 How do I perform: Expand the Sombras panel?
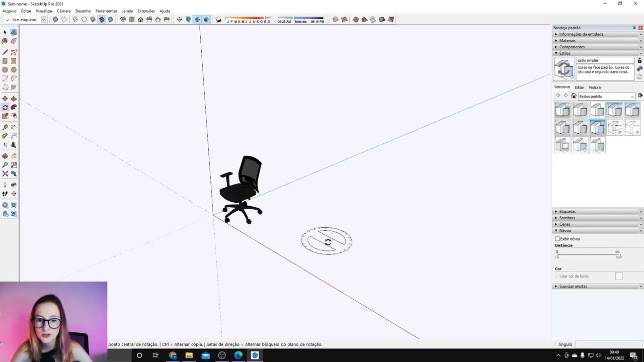tap(598, 218)
